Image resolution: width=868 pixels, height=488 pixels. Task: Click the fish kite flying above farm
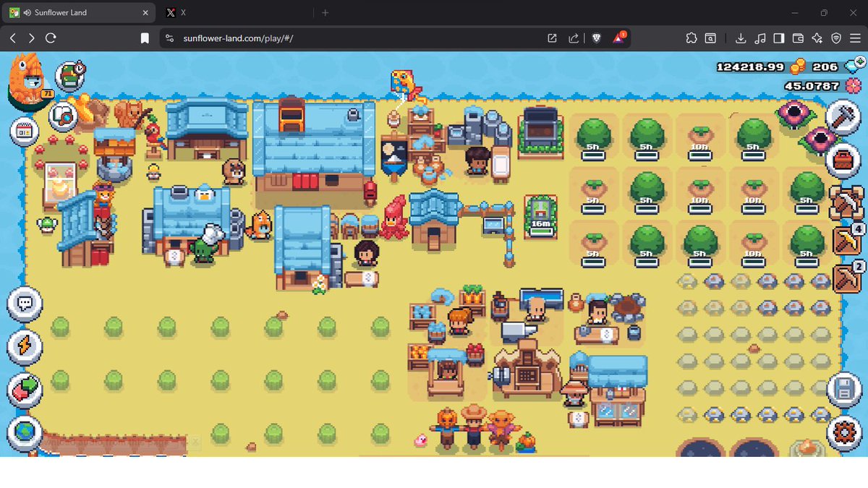(405, 85)
